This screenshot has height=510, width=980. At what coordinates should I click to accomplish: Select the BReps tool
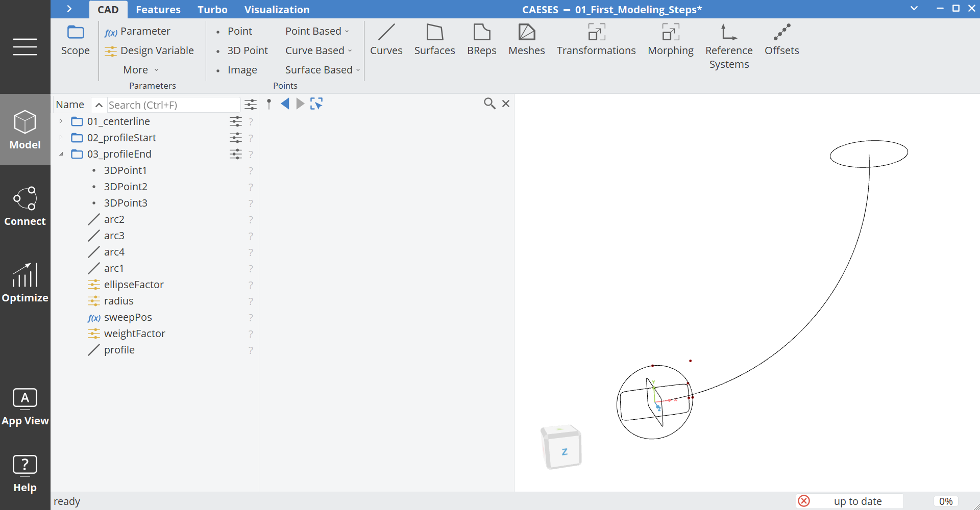pos(481,40)
